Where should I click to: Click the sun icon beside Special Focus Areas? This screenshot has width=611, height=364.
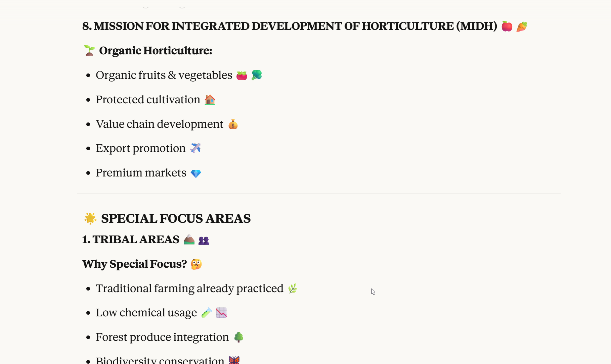90,218
